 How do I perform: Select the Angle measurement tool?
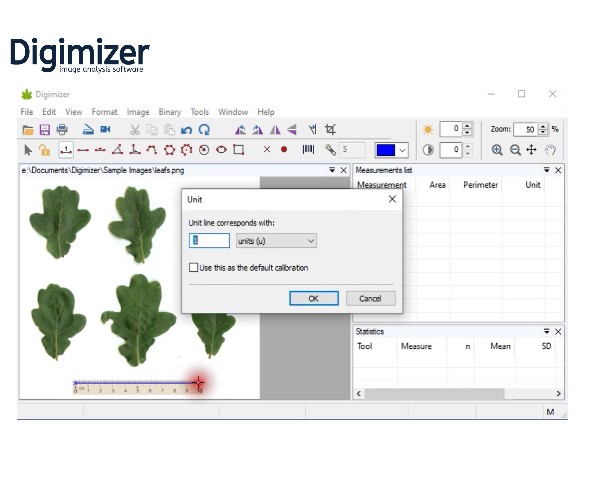tap(117, 150)
